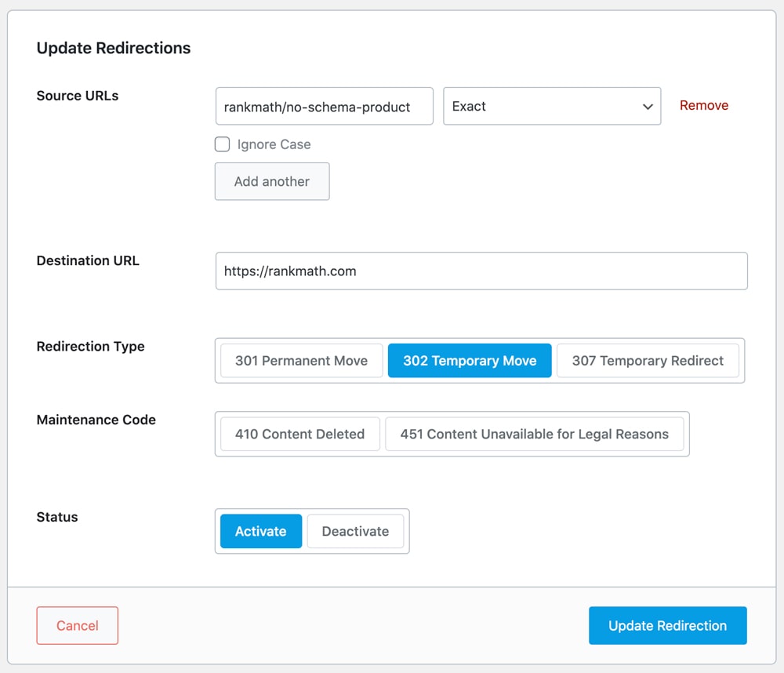Select 307 Temporary Redirect redirection type

648,360
